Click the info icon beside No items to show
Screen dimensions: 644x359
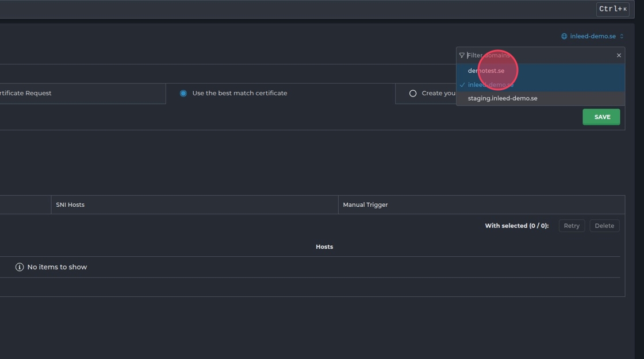(x=20, y=267)
